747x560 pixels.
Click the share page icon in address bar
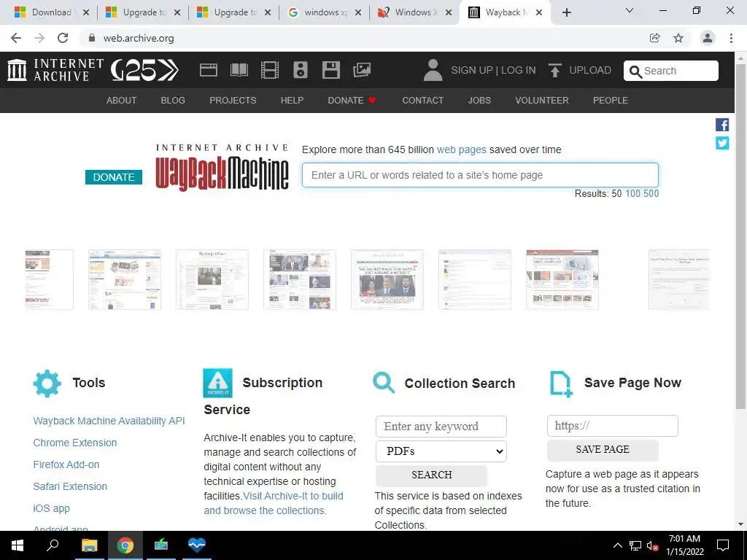tap(654, 38)
